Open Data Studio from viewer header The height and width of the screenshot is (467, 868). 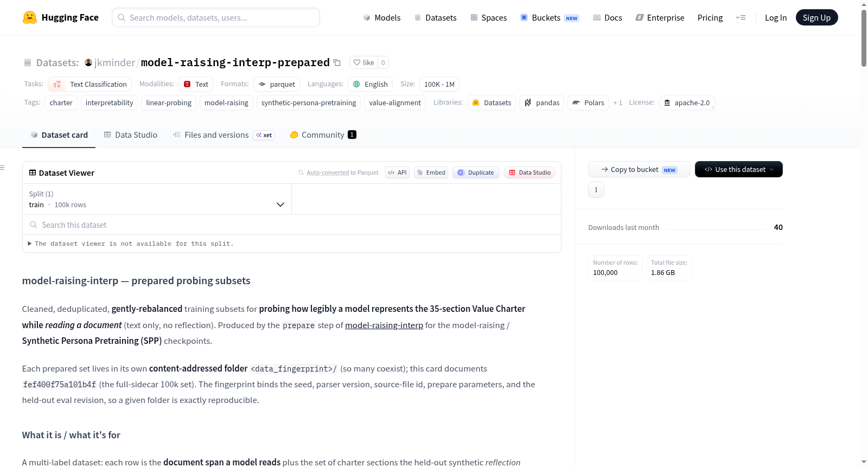pyautogui.click(x=529, y=172)
